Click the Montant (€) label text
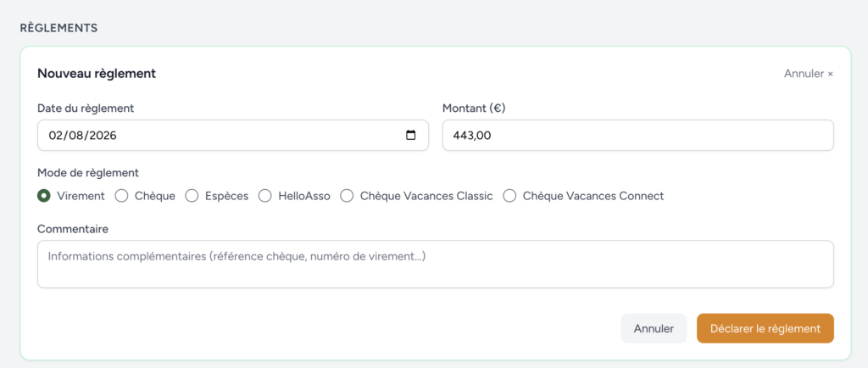This screenshot has height=368, width=868. point(474,109)
